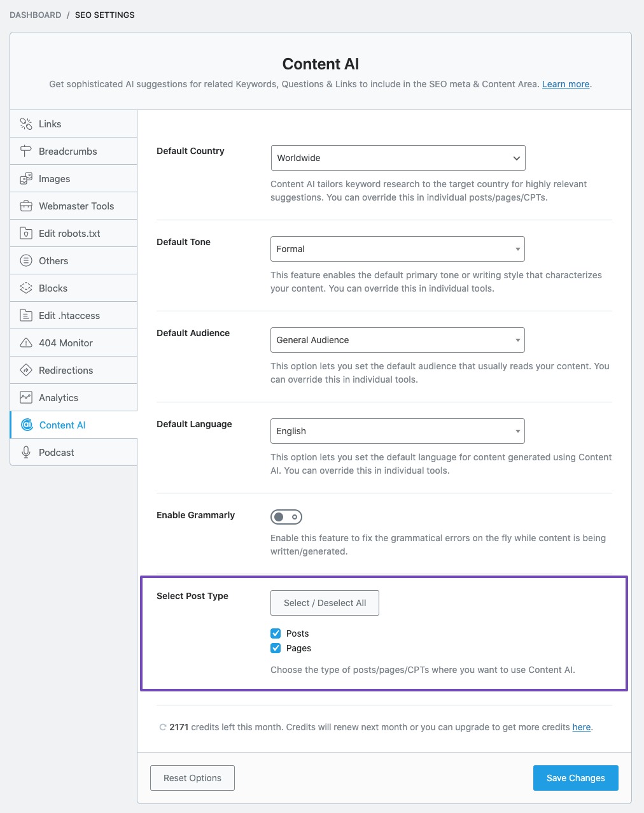644x813 pixels.
Task: Uncheck the Posts checkbox
Action: (x=276, y=633)
